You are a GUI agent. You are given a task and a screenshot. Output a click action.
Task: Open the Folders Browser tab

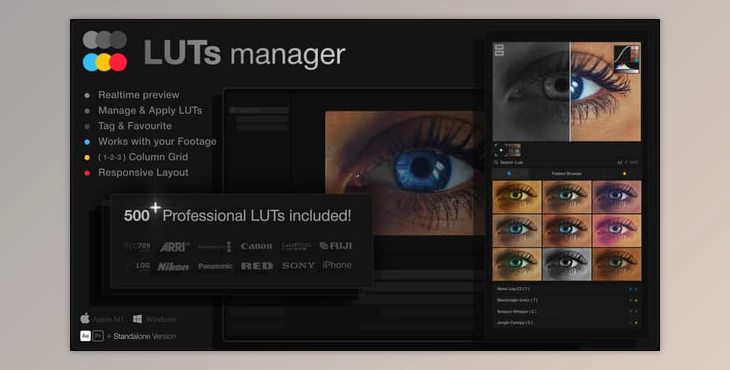click(x=567, y=174)
